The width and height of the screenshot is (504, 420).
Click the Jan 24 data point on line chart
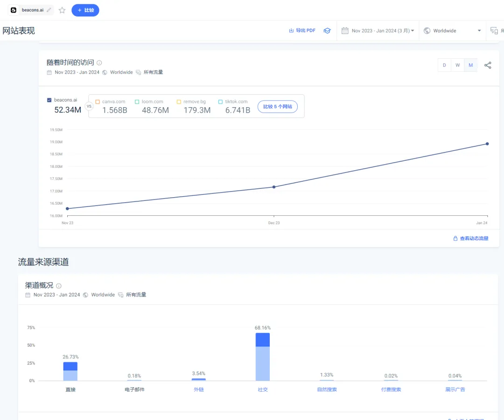(x=487, y=144)
